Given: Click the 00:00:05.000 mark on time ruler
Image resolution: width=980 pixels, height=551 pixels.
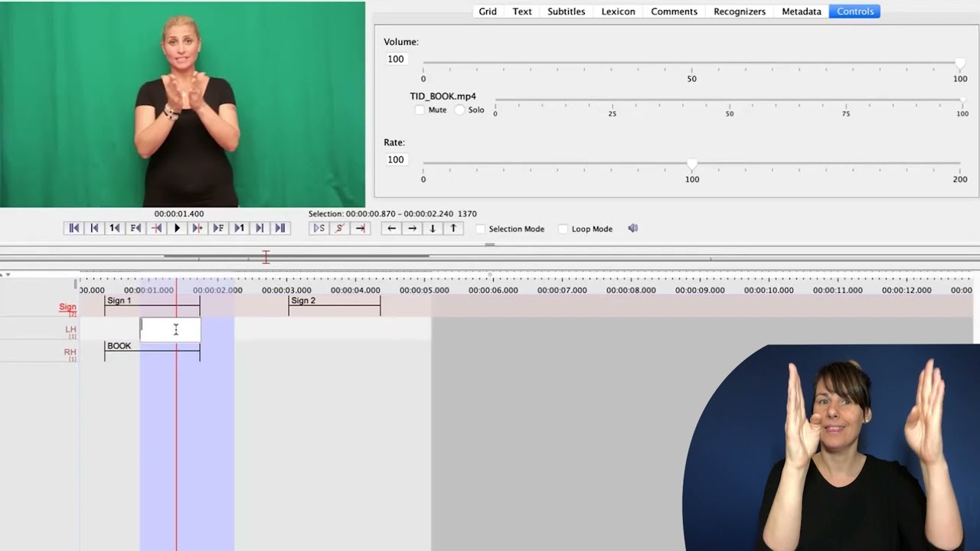Looking at the screenshot, I should [424, 290].
